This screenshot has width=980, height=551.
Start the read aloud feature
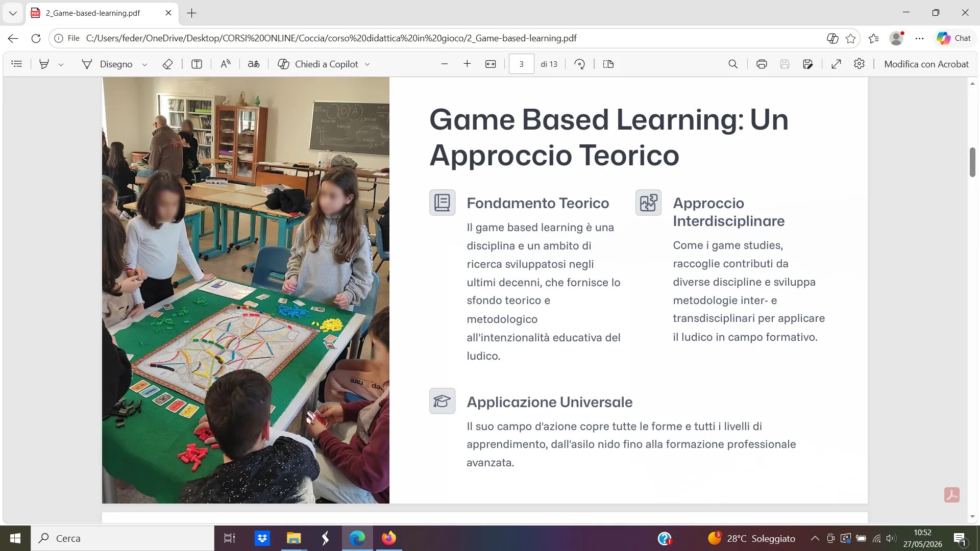click(x=225, y=64)
